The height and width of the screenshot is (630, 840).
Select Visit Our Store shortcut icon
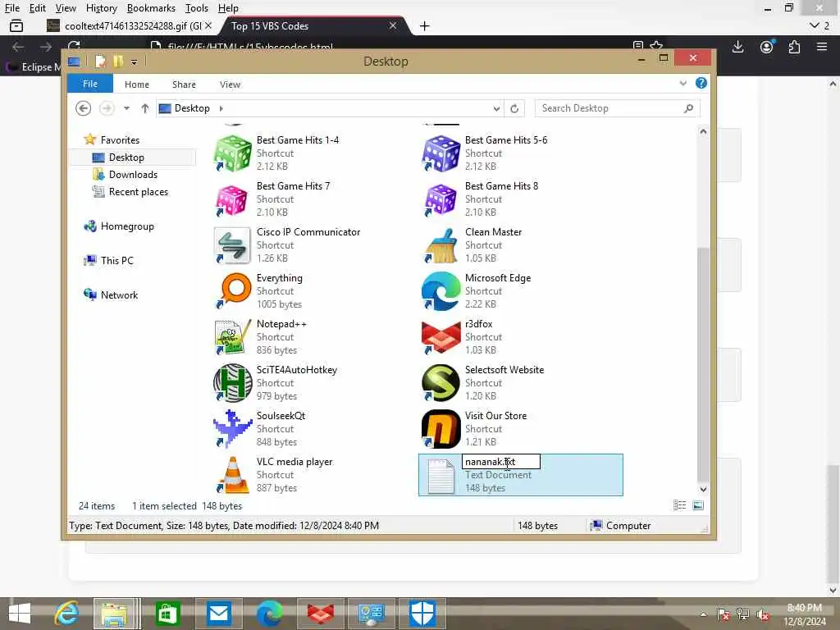pos(441,430)
